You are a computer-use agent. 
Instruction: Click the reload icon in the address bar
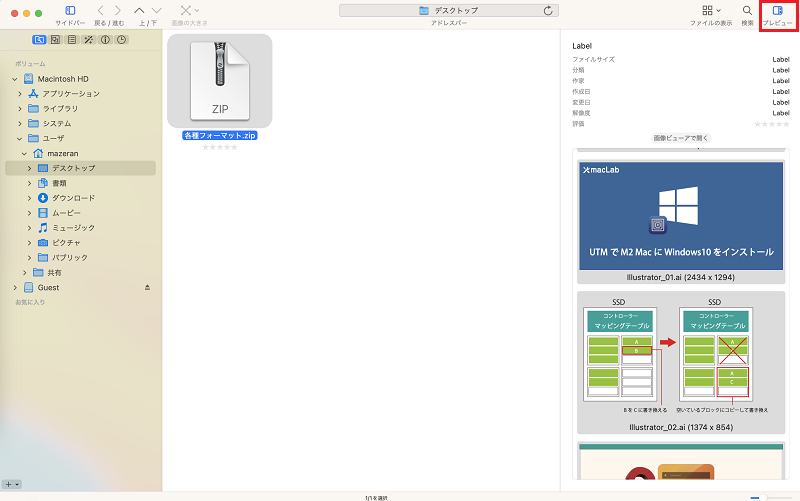(548, 11)
